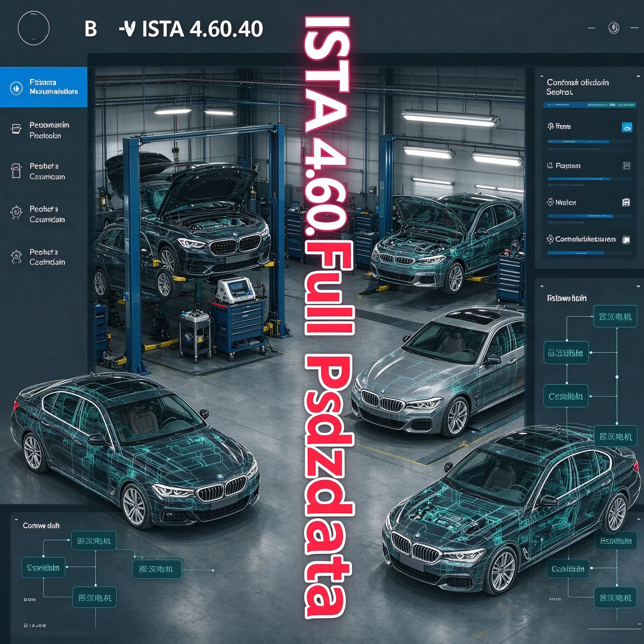Image resolution: width=644 pixels, height=644 pixels.
Task: Click the progress bar under Fiumo
Action: pos(589,142)
